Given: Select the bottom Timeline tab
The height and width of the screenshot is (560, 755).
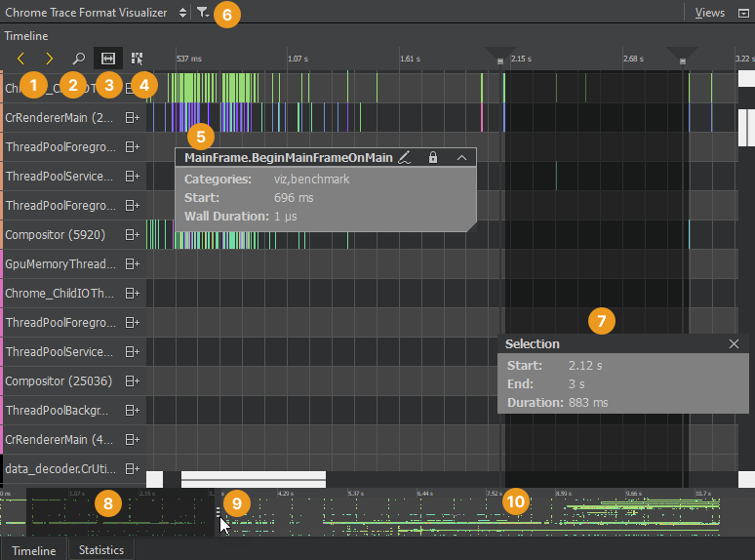Looking at the screenshot, I should pos(33,550).
